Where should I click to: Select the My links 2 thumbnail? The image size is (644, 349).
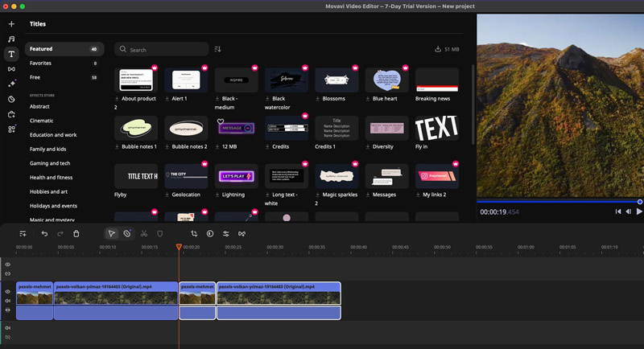[x=437, y=176]
